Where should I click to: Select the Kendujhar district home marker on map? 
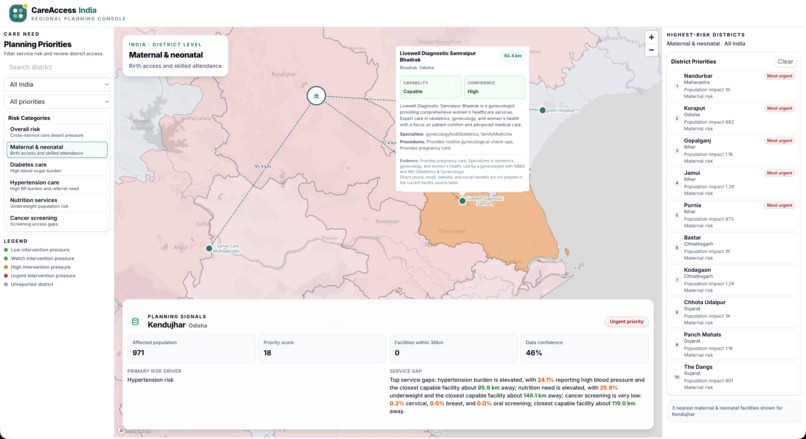pyautogui.click(x=316, y=96)
